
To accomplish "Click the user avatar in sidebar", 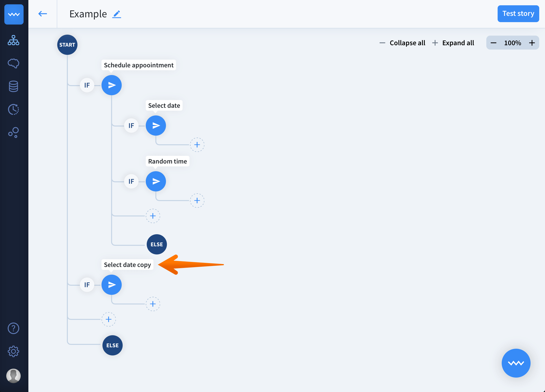I will [13, 376].
